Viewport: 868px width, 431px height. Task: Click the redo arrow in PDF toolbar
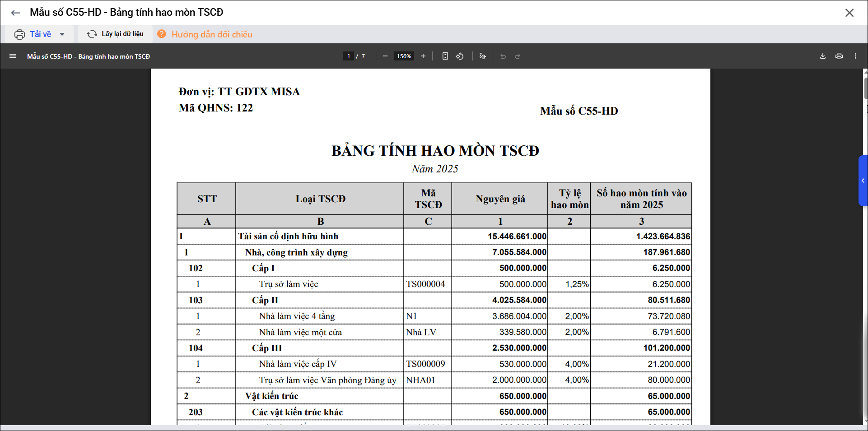click(518, 56)
